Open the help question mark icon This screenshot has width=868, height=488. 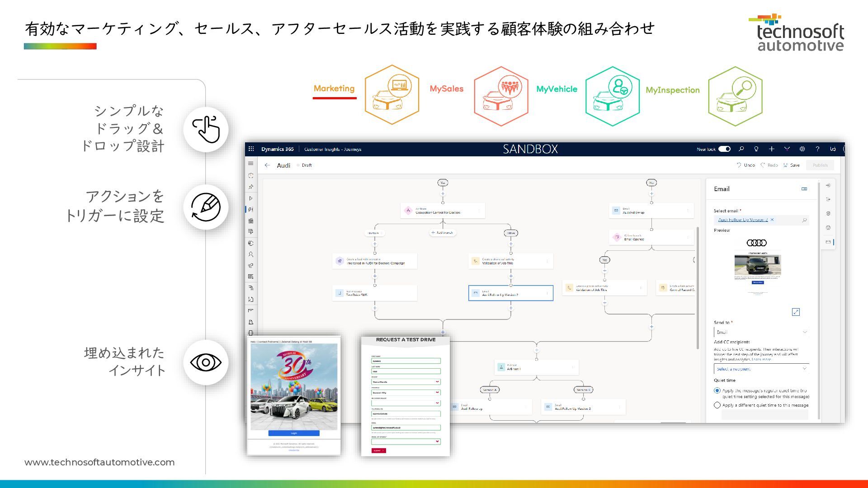[x=817, y=149]
